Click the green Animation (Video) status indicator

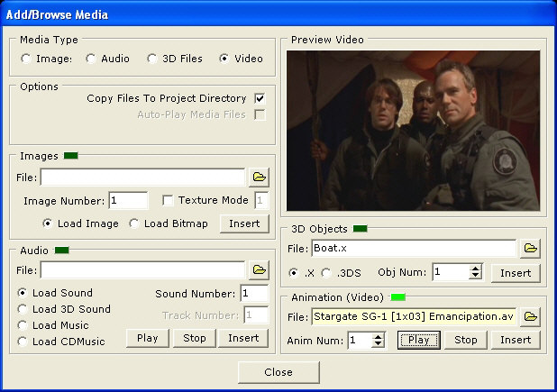click(397, 296)
